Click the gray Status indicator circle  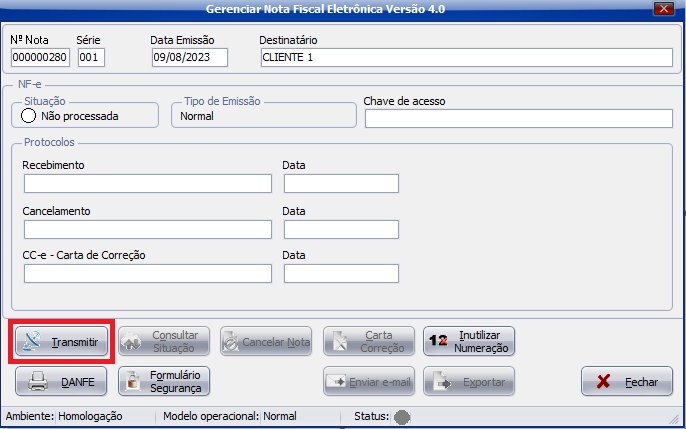(403, 416)
